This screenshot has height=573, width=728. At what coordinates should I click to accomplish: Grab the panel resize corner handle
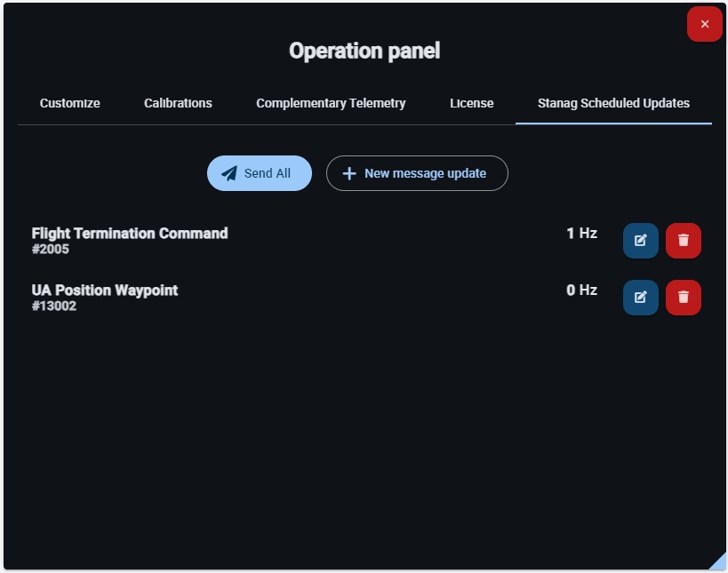point(717,561)
